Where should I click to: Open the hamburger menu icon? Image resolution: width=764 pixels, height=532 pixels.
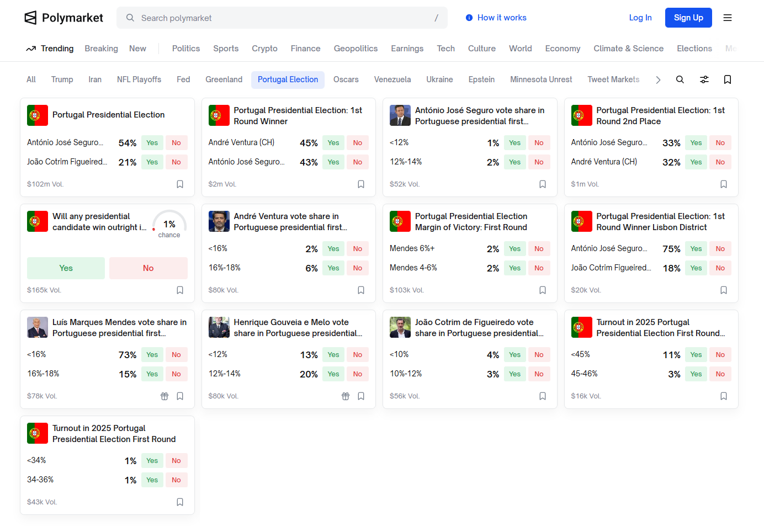(x=728, y=18)
